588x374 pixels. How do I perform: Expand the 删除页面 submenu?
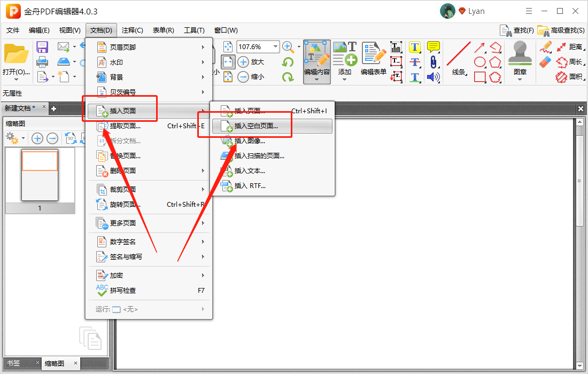150,171
